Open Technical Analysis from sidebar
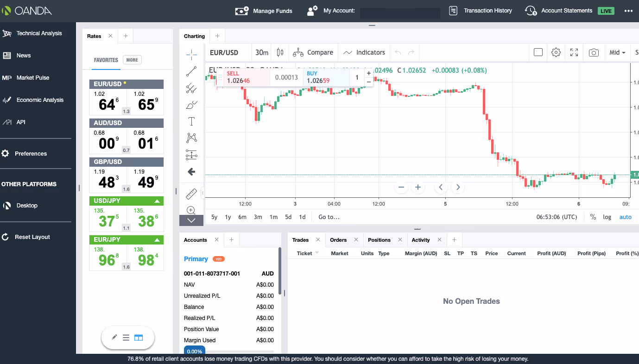The width and height of the screenshot is (639, 364). tap(32, 33)
